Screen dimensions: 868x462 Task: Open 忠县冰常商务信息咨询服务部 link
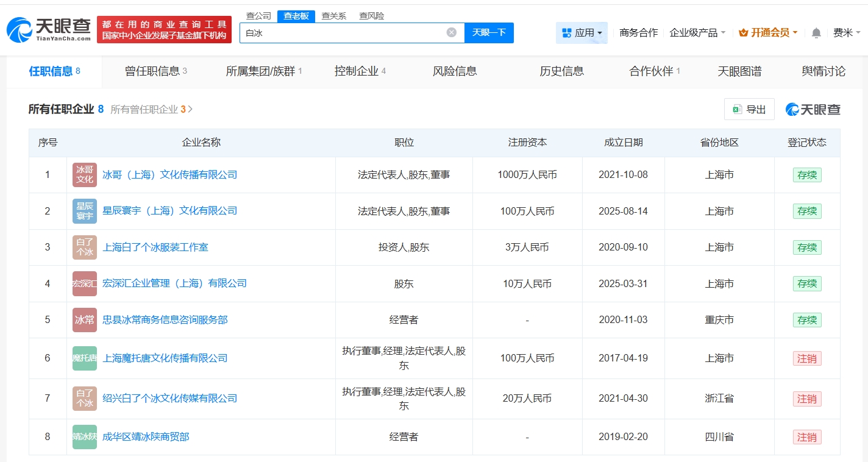165,320
